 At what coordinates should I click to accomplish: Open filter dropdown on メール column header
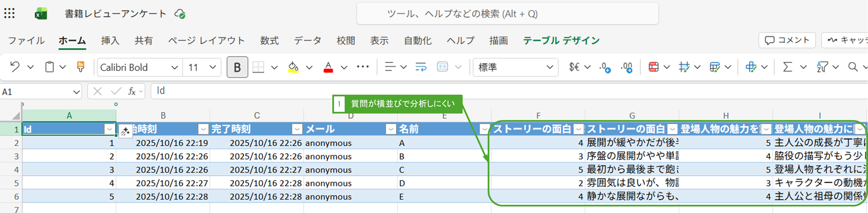pyautogui.click(x=391, y=129)
